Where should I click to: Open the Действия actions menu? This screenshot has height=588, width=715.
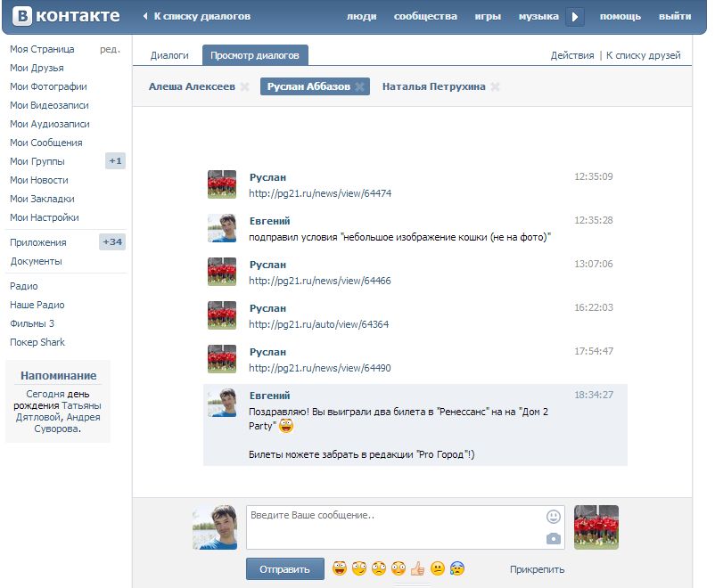pyautogui.click(x=571, y=55)
